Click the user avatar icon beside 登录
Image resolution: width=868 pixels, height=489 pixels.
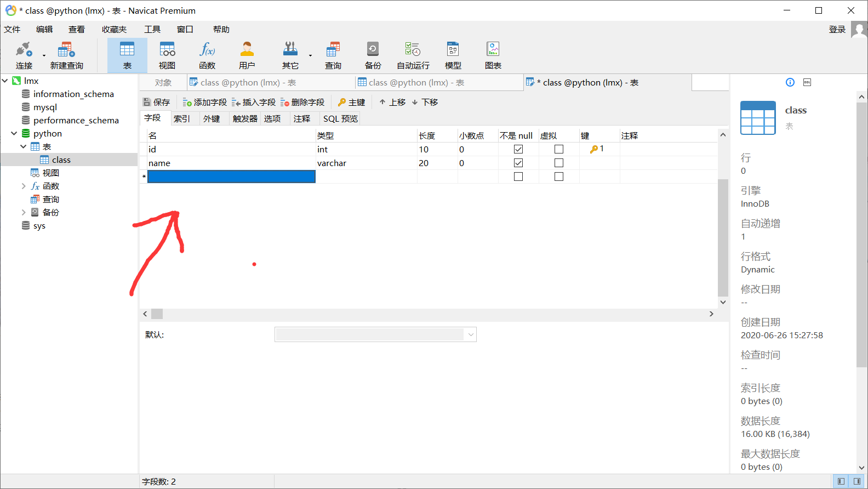point(859,30)
